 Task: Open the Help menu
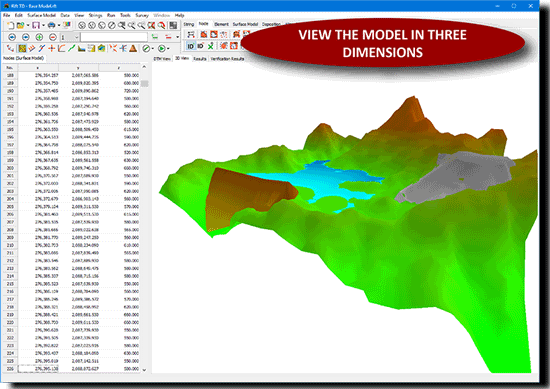click(179, 15)
